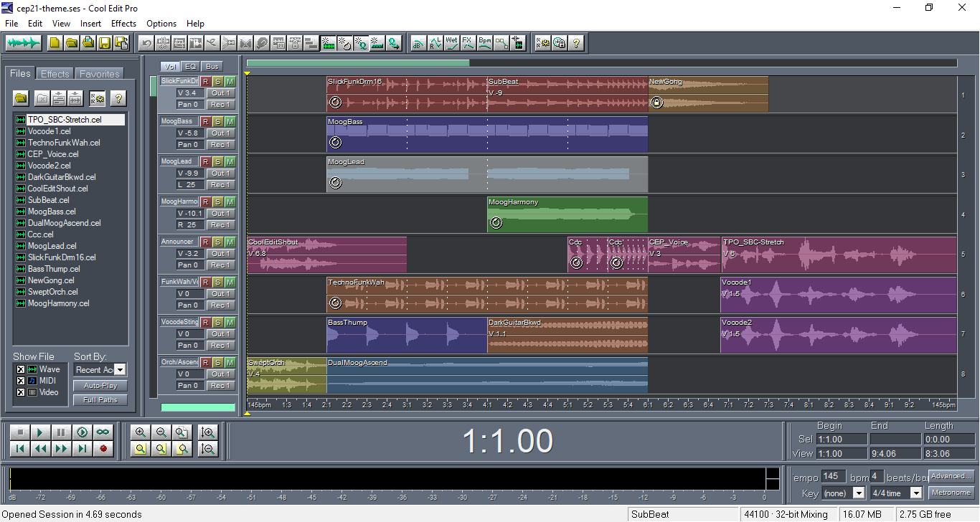Mute the SlickFunkDrm track
This screenshot has height=522, width=980.
(230, 82)
